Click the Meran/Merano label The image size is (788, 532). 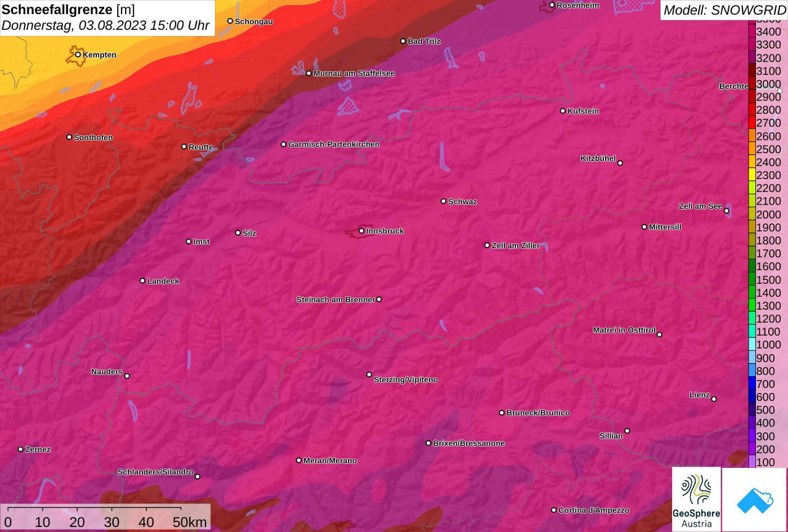point(330,461)
